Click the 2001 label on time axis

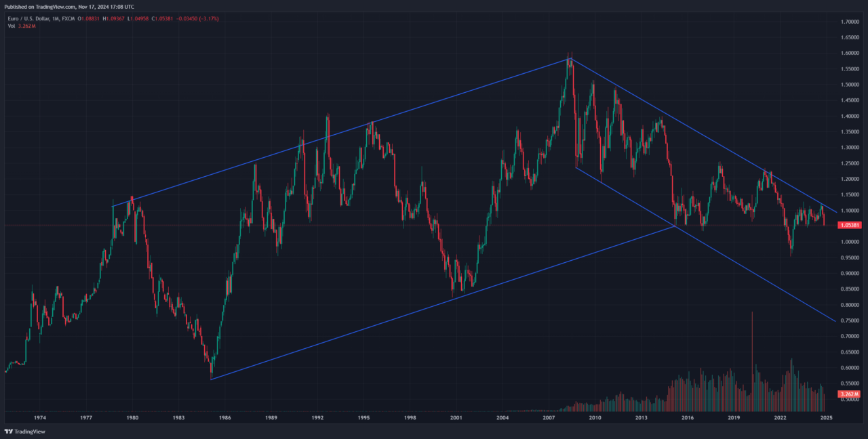[456, 418]
